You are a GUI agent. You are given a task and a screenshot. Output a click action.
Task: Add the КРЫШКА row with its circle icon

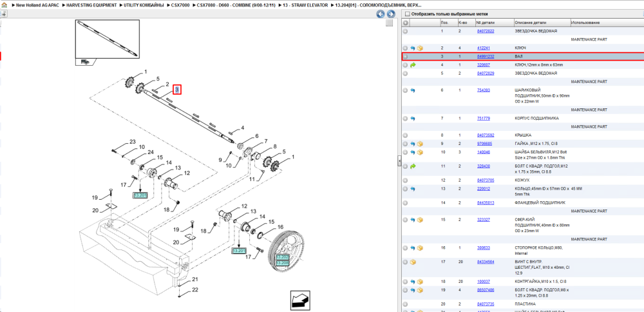pos(405,135)
